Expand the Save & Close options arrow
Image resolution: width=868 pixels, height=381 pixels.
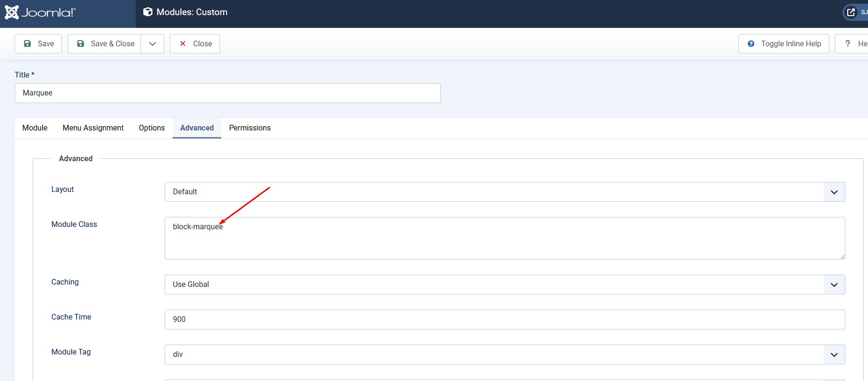point(152,44)
